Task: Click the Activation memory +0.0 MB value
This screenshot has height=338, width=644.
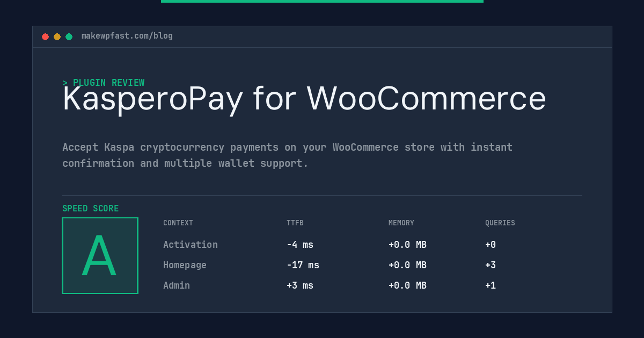Action: point(407,245)
